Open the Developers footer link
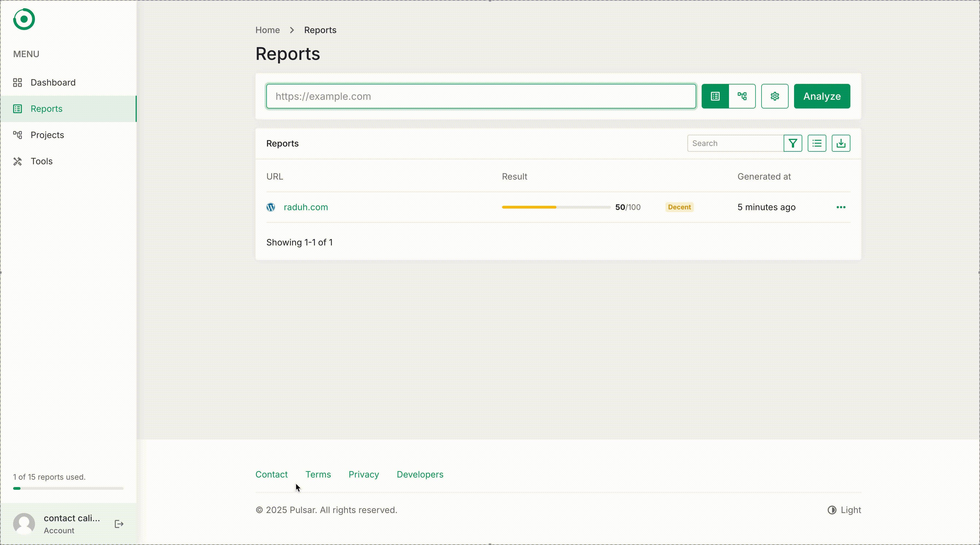 pos(420,475)
